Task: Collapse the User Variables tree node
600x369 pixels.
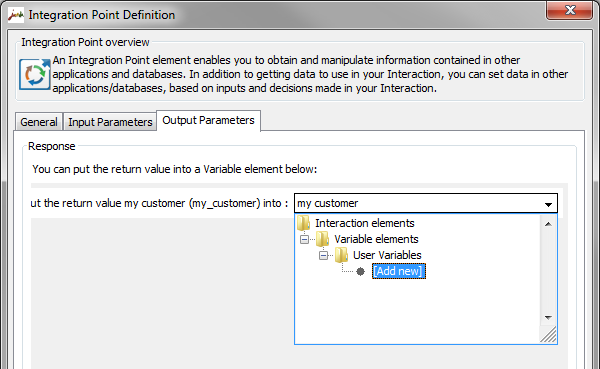Action: click(323, 256)
